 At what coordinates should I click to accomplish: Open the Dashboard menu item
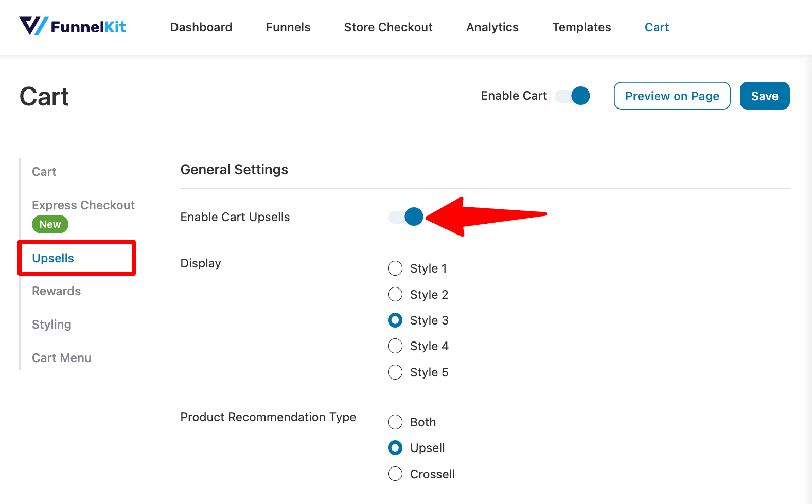pyautogui.click(x=201, y=27)
